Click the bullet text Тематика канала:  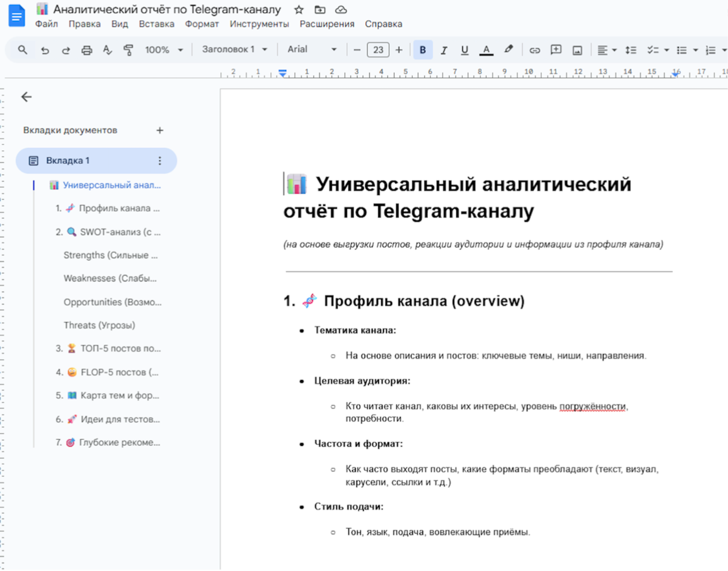tap(355, 330)
